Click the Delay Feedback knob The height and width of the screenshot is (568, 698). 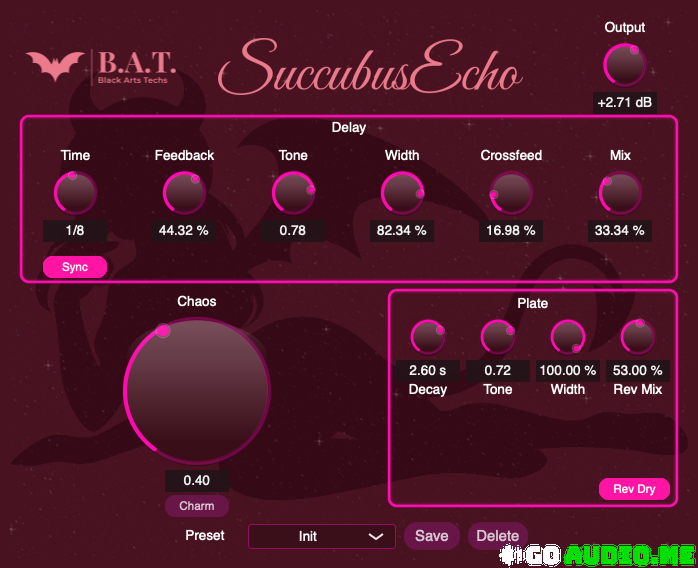point(184,192)
